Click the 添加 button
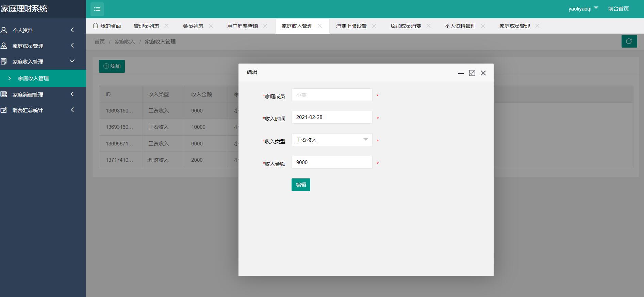 (112, 66)
